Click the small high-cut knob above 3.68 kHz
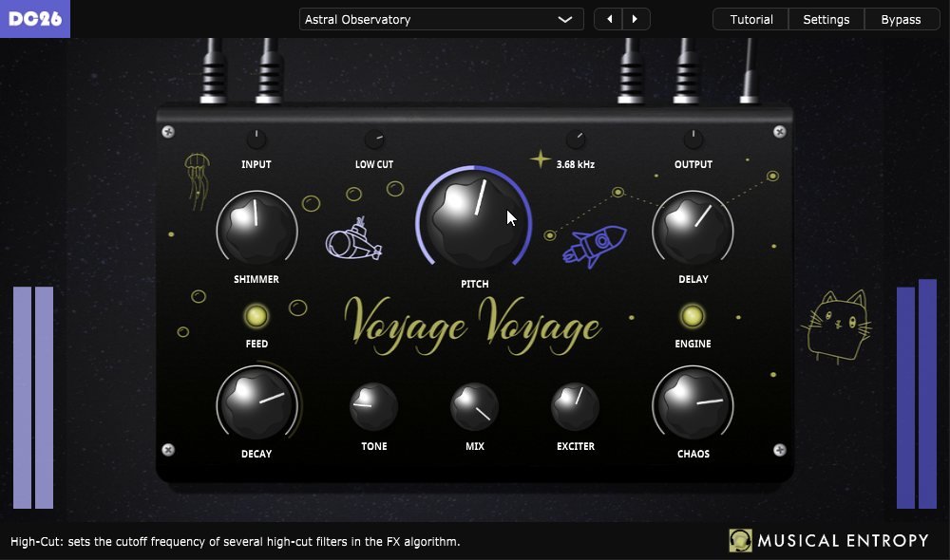Image resolution: width=950 pixels, height=560 pixels. [576, 140]
